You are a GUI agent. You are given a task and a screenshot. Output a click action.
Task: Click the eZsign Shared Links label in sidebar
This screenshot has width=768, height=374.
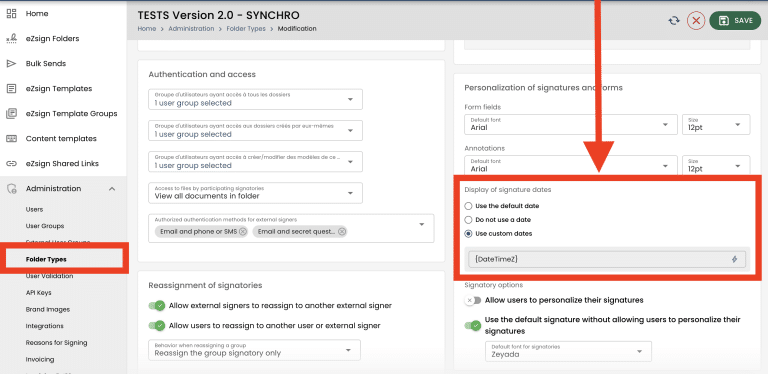pyautogui.click(x=62, y=164)
